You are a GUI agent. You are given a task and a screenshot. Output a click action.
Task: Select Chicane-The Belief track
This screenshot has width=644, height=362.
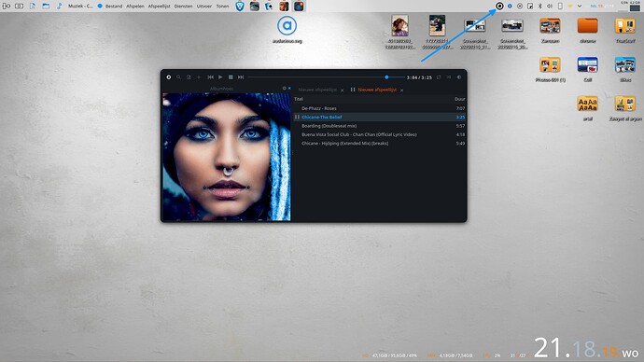(380, 117)
